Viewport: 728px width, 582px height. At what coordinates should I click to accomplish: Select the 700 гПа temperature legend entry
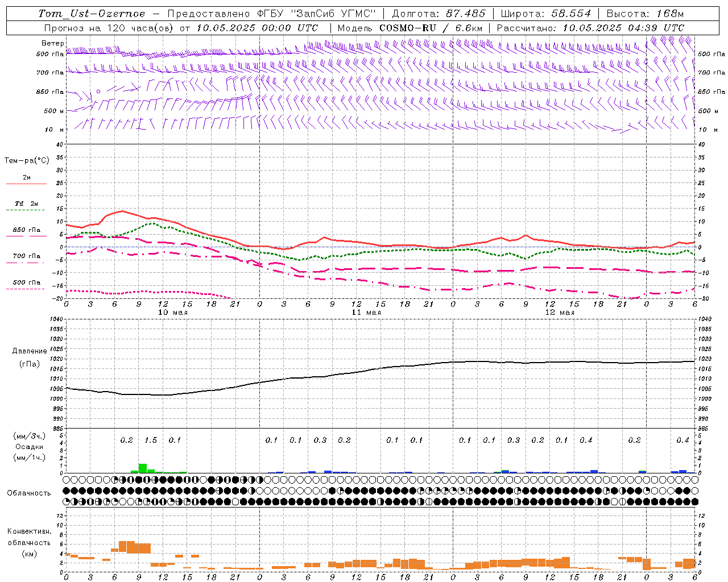click(x=26, y=259)
